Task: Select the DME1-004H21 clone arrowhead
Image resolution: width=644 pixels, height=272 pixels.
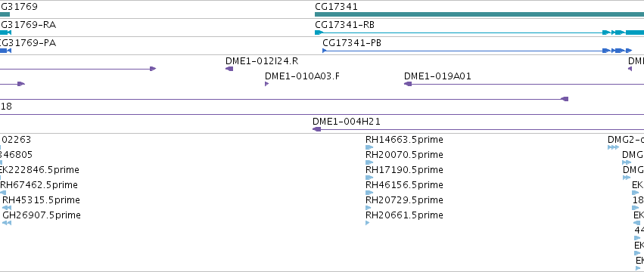Action: tap(316, 129)
